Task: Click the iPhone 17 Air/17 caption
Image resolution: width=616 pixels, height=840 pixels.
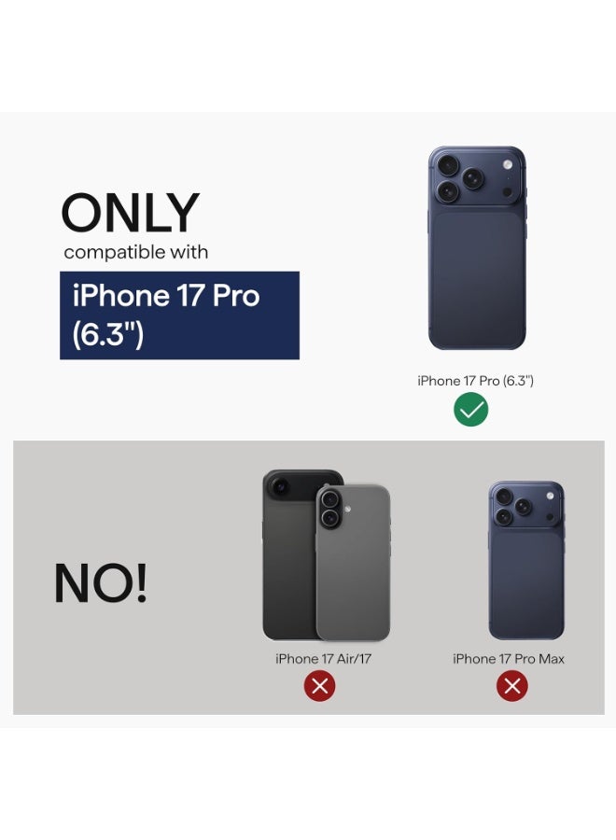Action: click(324, 658)
